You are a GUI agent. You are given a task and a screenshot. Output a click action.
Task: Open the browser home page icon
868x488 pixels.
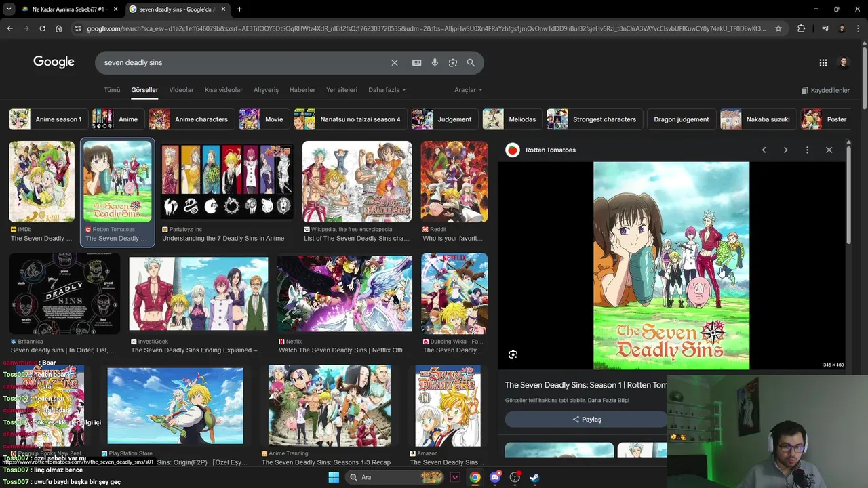(x=58, y=28)
